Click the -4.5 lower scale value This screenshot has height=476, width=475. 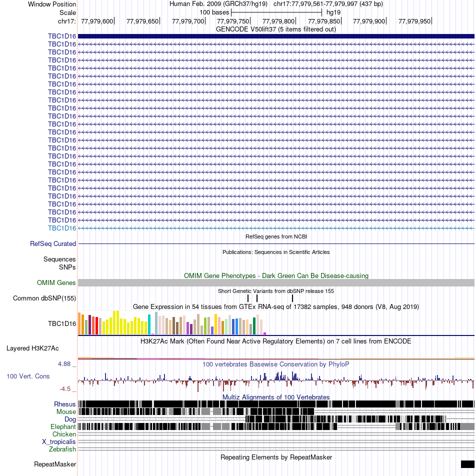(x=65, y=389)
